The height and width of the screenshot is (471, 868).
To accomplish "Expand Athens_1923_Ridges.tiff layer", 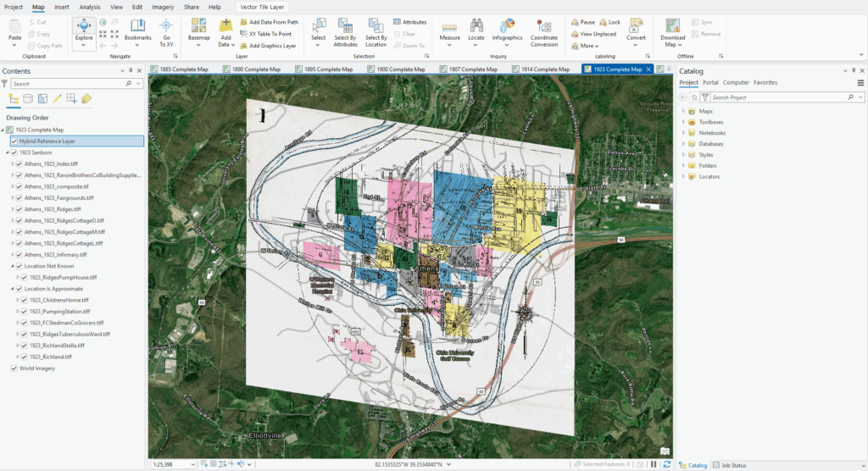I will tap(13, 209).
